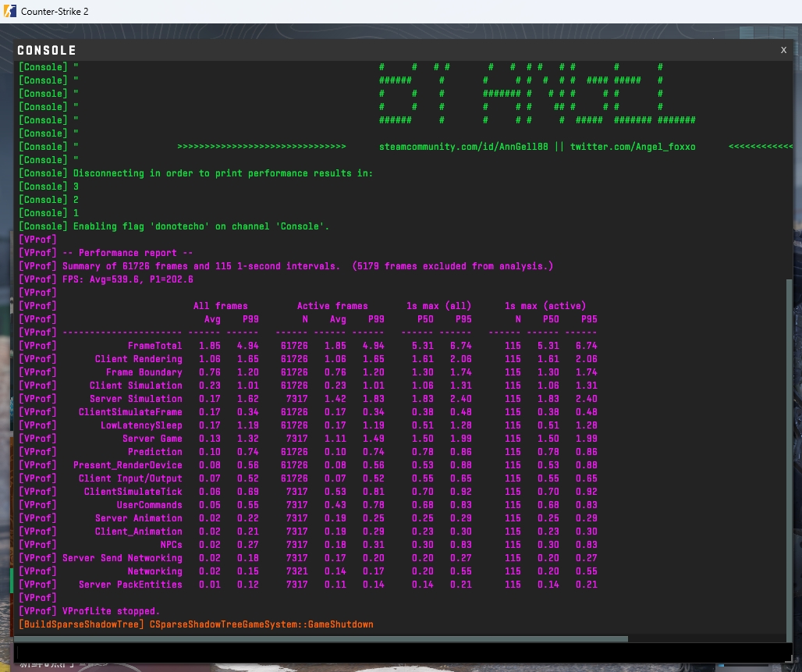This screenshot has width=802, height=672.
Task: Click the '1s max (active)' column header
Action: point(545,306)
